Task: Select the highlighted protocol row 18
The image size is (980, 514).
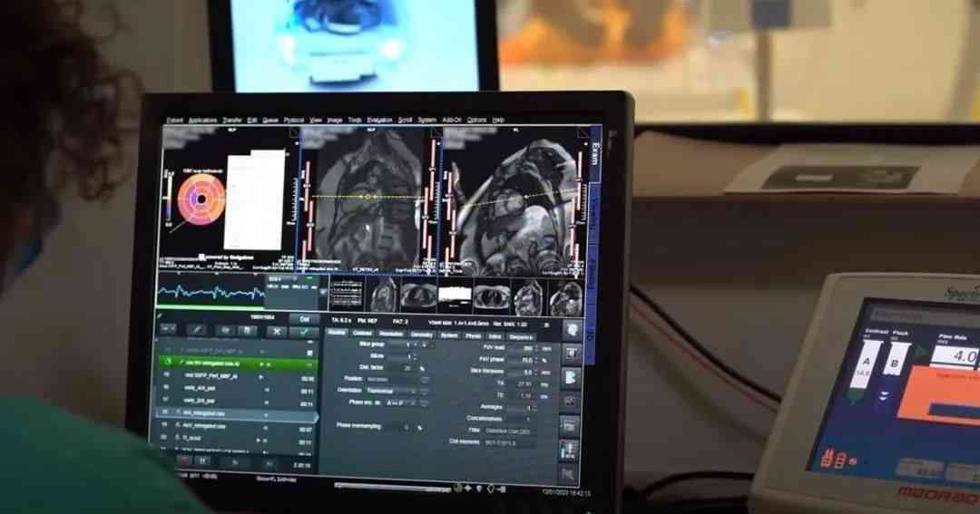Action: point(238,412)
